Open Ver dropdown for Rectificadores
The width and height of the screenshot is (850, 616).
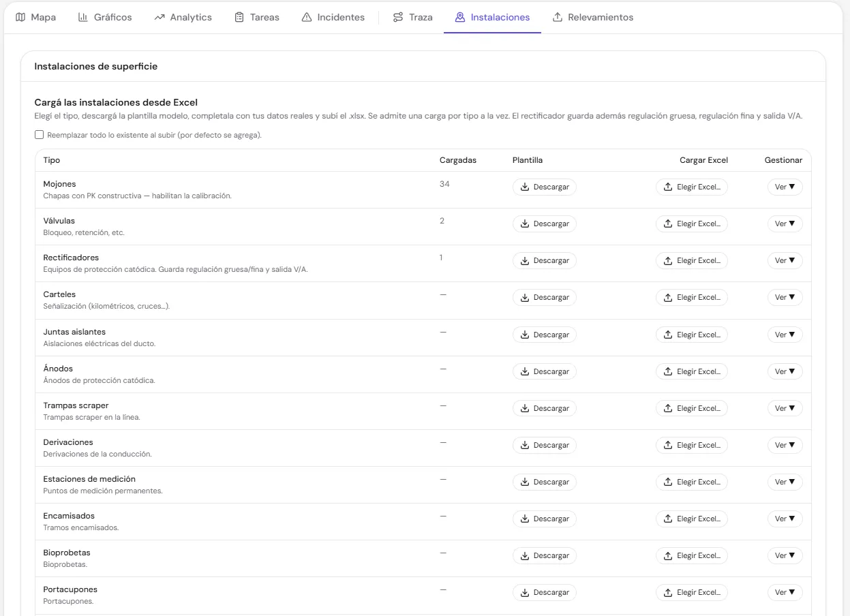pos(785,260)
